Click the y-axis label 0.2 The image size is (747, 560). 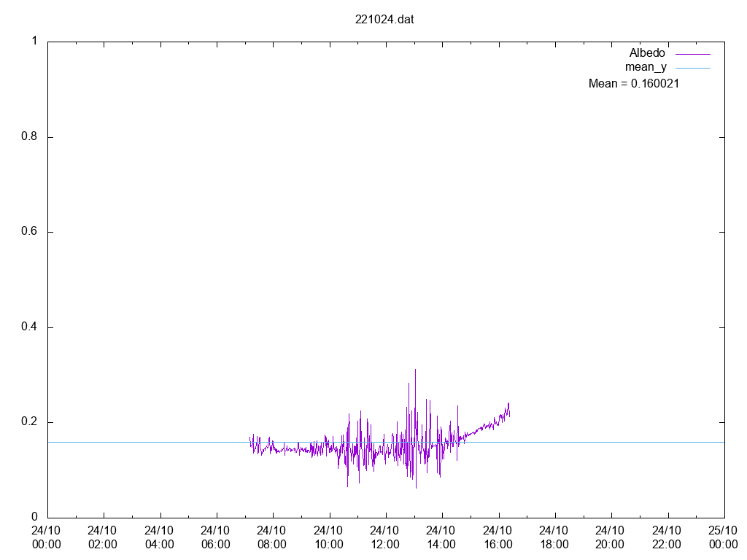tap(29, 422)
